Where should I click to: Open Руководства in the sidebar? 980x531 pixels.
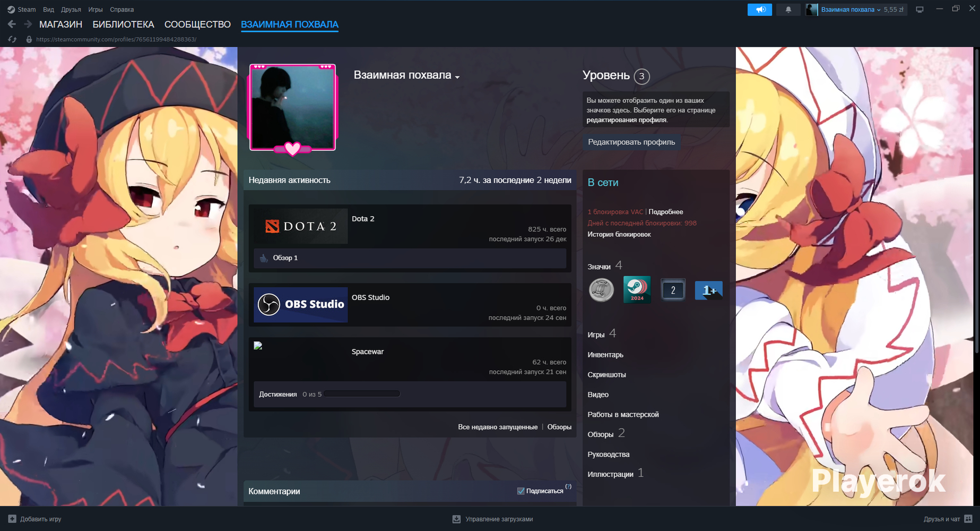[609, 454]
